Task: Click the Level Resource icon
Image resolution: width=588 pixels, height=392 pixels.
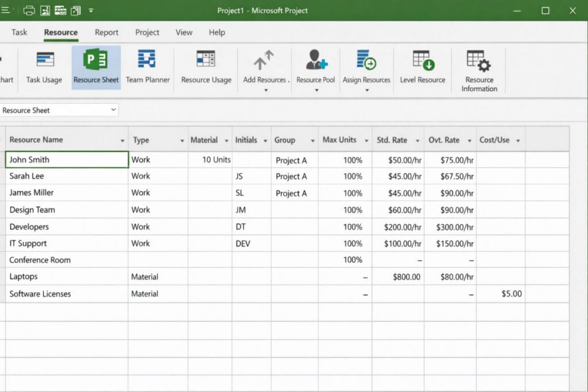Action: click(x=423, y=61)
